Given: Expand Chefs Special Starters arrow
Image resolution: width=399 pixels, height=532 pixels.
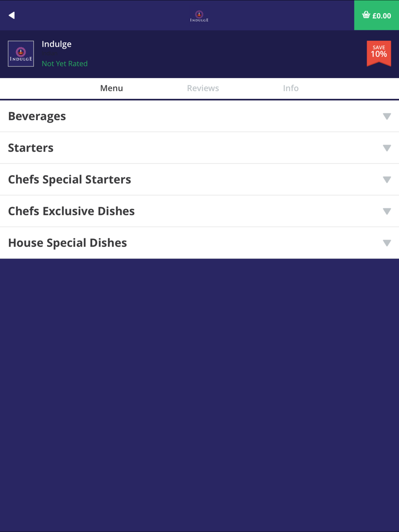Looking at the screenshot, I should coord(387,179).
